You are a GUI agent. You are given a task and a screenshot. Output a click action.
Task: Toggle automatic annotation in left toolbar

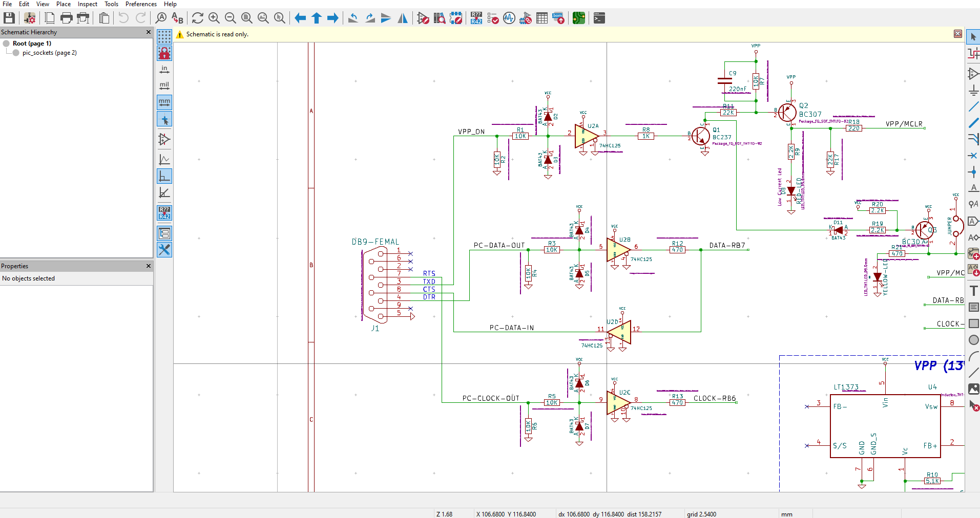coord(164,213)
